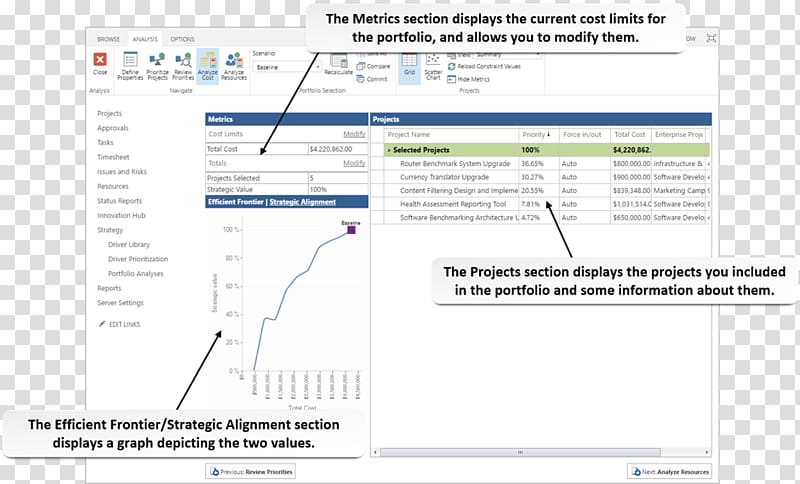Image resolution: width=800 pixels, height=484 pixels.
Task: Select the Analyze Cost ribbon icon
Action: [x=208, y=66]
